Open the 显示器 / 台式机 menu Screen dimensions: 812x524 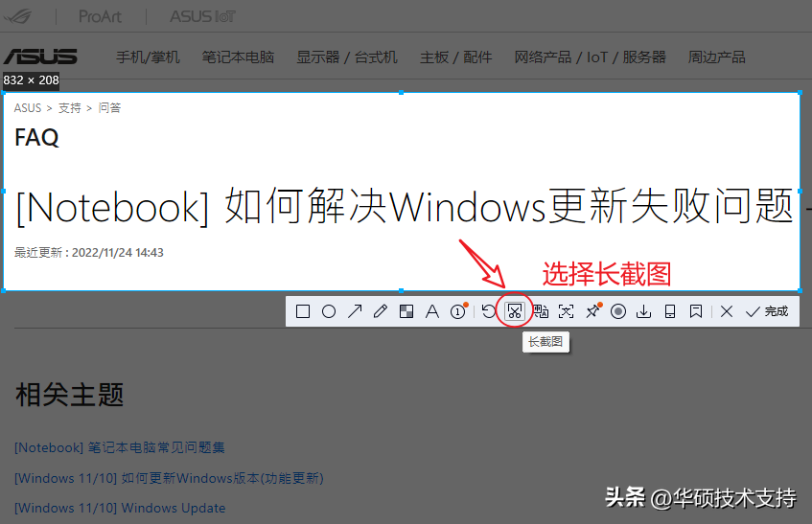346,57
